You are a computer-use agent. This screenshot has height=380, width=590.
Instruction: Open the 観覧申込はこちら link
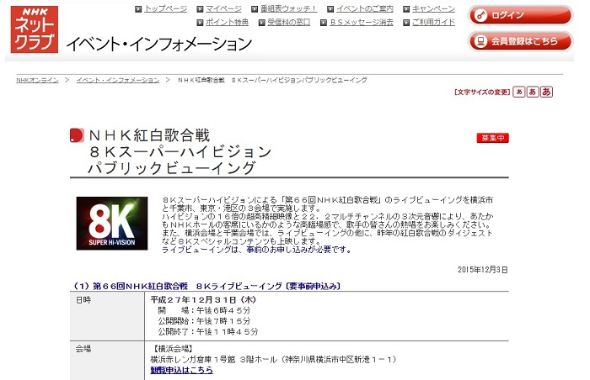(x=182, y=370)
